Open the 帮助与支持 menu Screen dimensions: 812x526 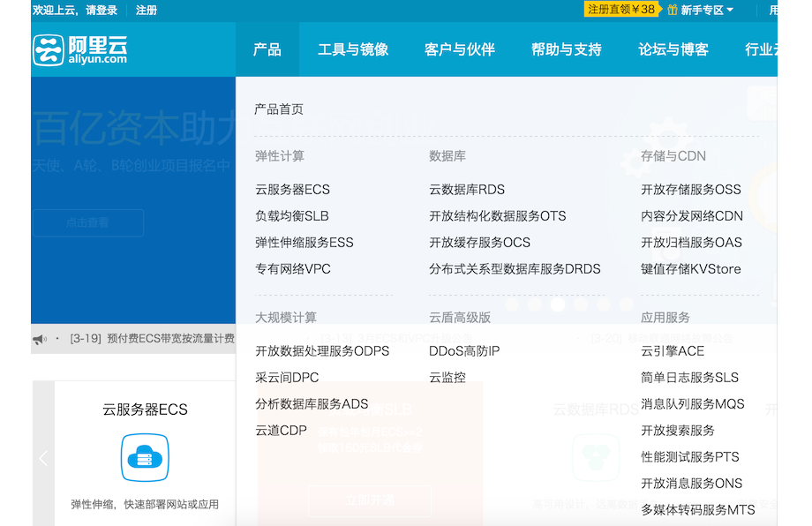pyautogui.click(x=567, y=49)
